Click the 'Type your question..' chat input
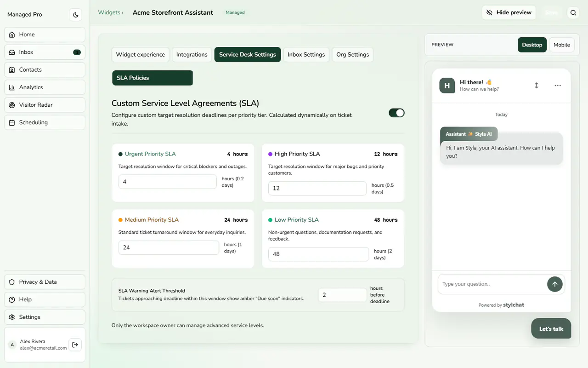 (492, 284)
